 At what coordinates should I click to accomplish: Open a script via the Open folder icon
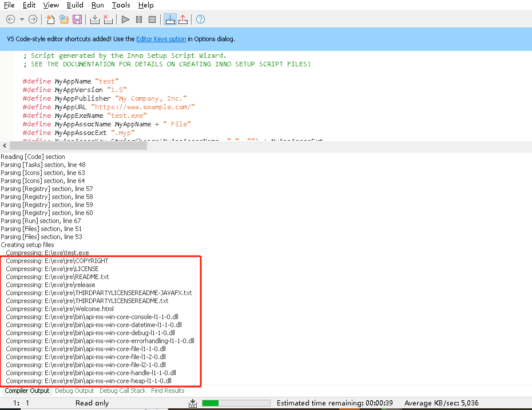(x=65, y=19)
